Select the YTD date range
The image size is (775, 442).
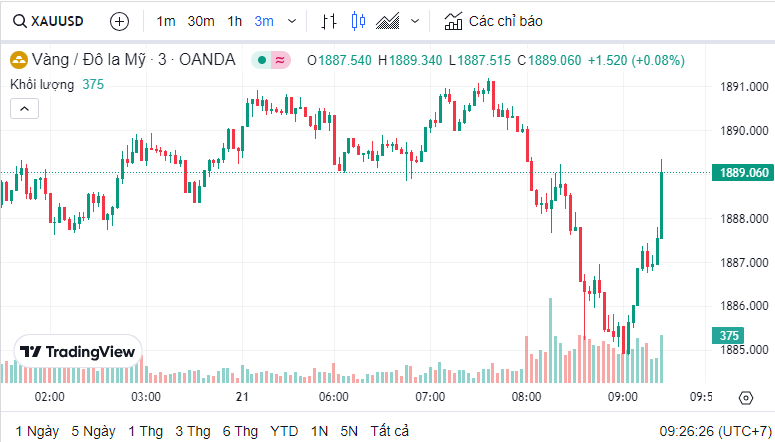click(284, 431)
